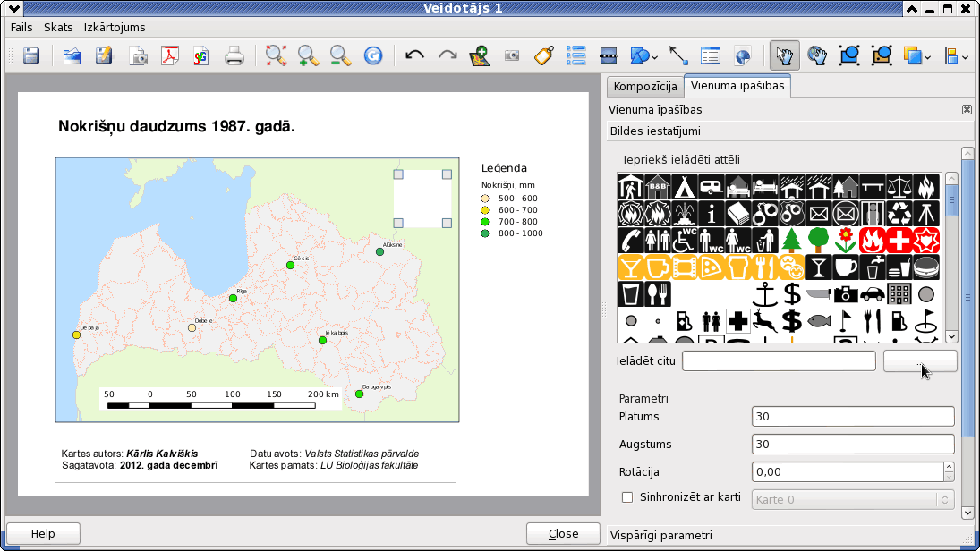Zoom out of the composition

click(x=341, y=56)
